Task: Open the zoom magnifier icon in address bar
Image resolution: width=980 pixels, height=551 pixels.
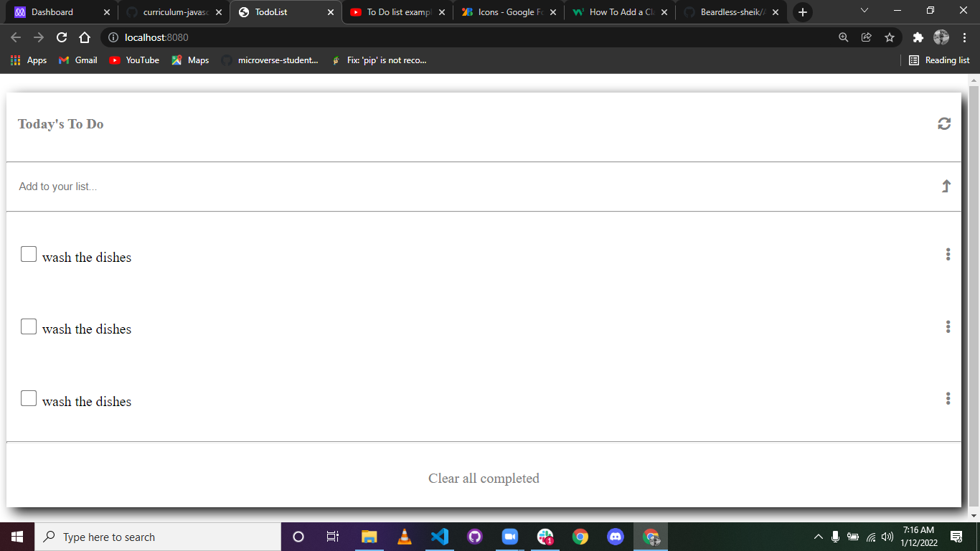Action: (x=844, y=37)
